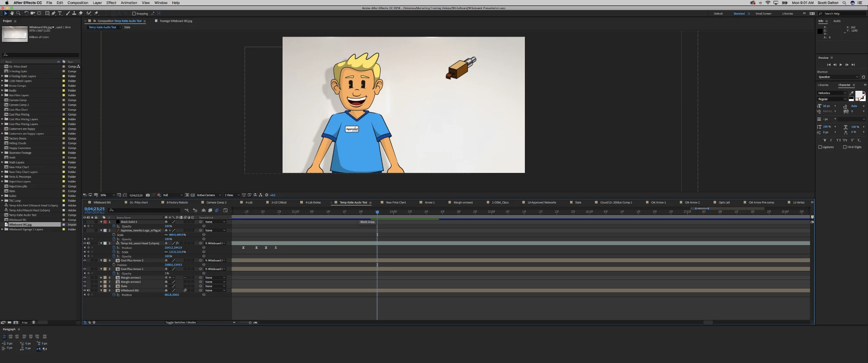The width and height of the screenshot is (868, 363).
Task: Hide the Witeboard BG layer
Action: [x=85, y=290]
